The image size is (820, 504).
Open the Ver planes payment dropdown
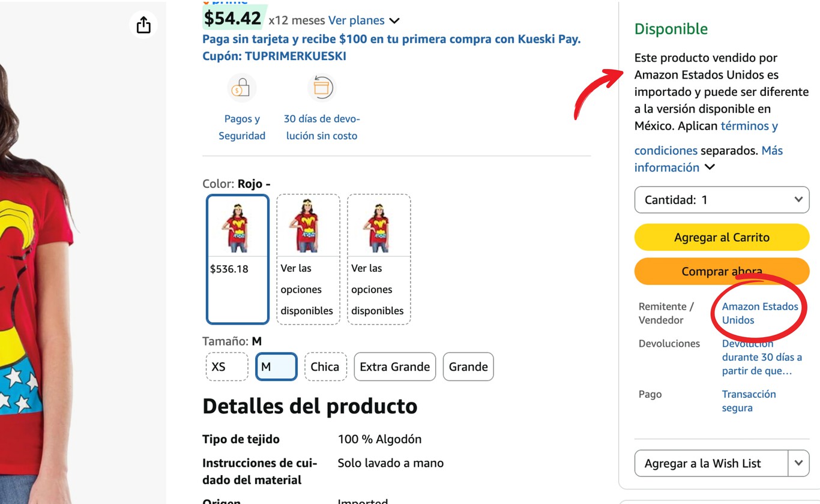[x=356, y=20]
